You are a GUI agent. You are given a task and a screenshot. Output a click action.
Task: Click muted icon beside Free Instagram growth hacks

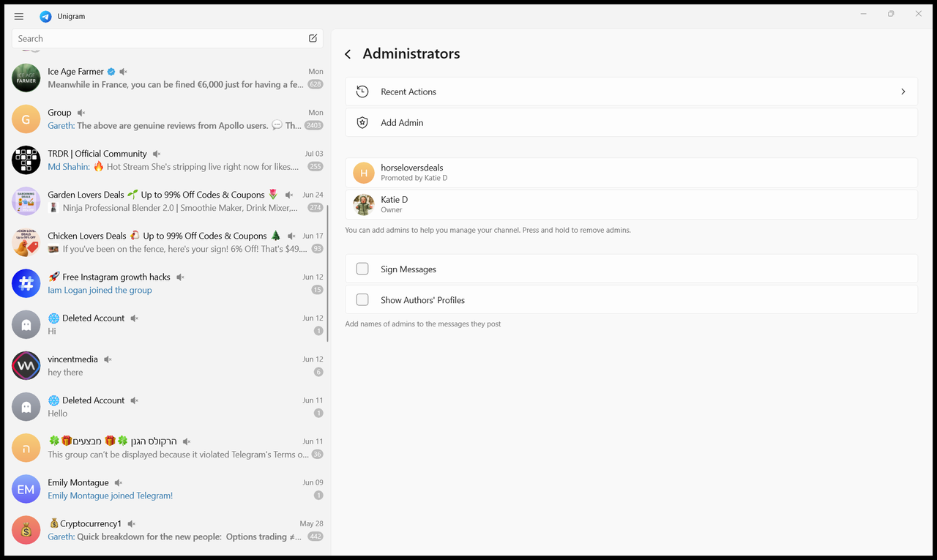click(x=180, y=277)
